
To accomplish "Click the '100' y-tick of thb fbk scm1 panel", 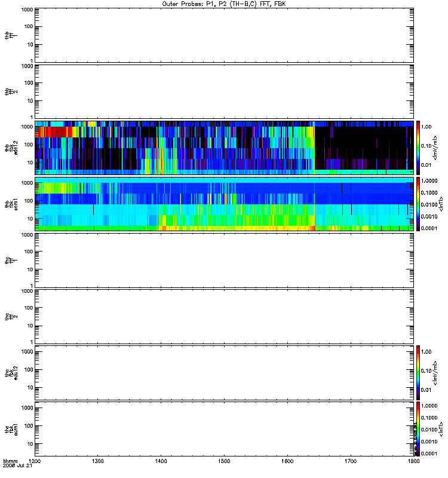I will click(x=28, y=201).
